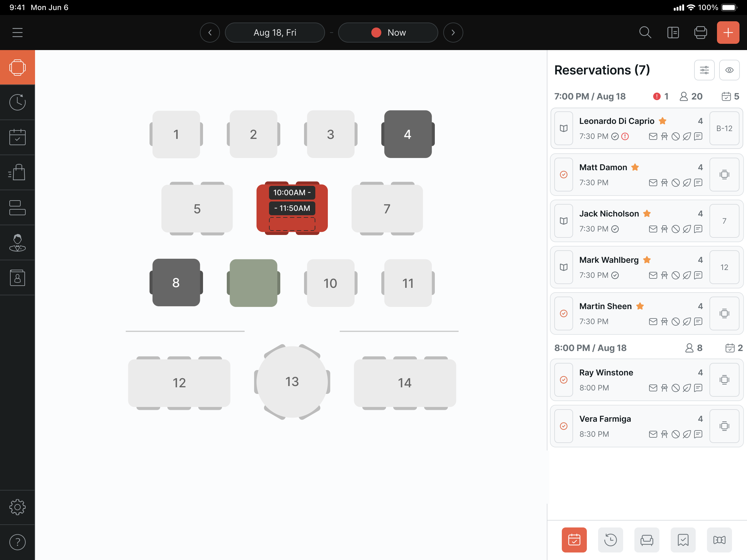The height and width of the screenshot is (560, 747).
Task: Open the Aug 18, Fri date picker
Action: [x=275, y=33]
